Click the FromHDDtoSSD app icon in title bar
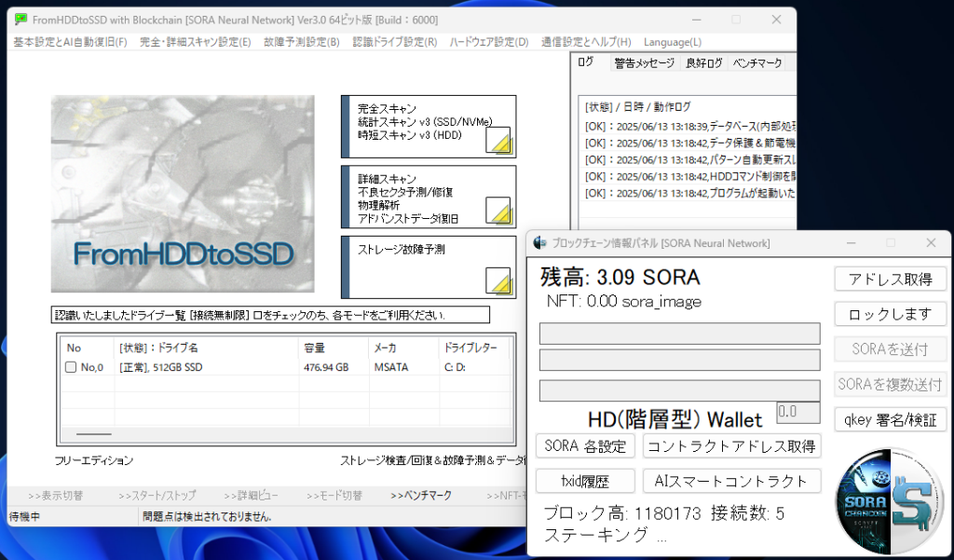 coord(20,20)
